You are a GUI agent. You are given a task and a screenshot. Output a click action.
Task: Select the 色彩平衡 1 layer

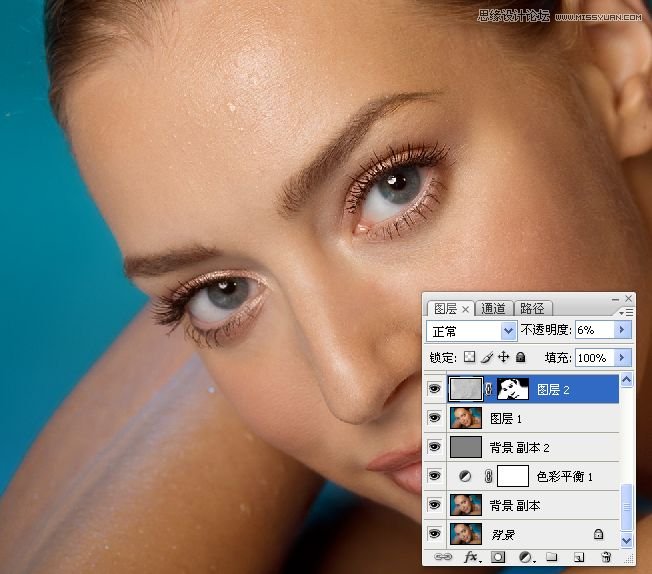(533, 476)
